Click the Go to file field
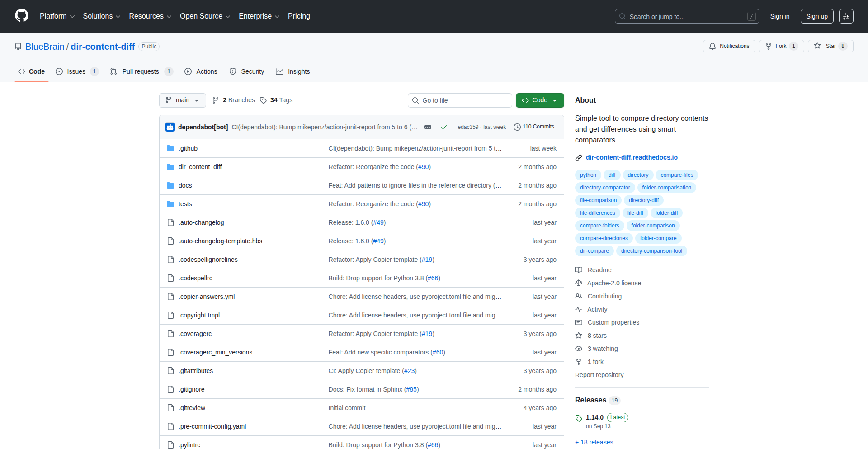The image size is (868, 449). coord(460,100)
